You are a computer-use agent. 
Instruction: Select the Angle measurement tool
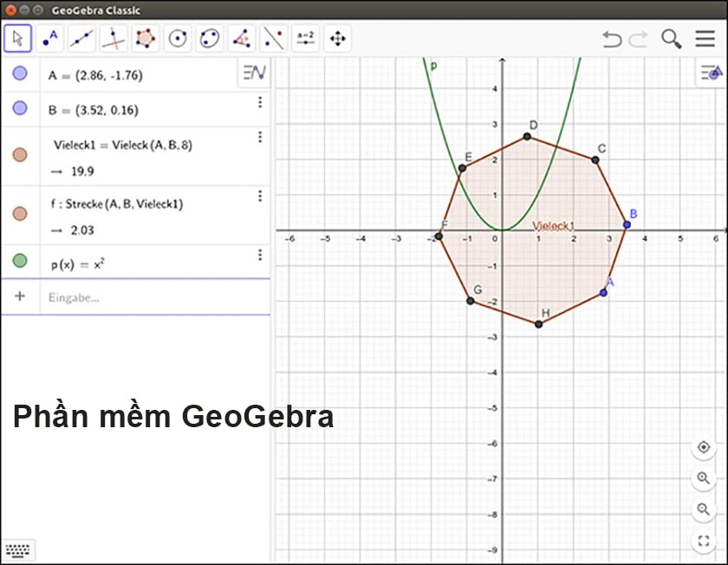(x=242, y=38)
